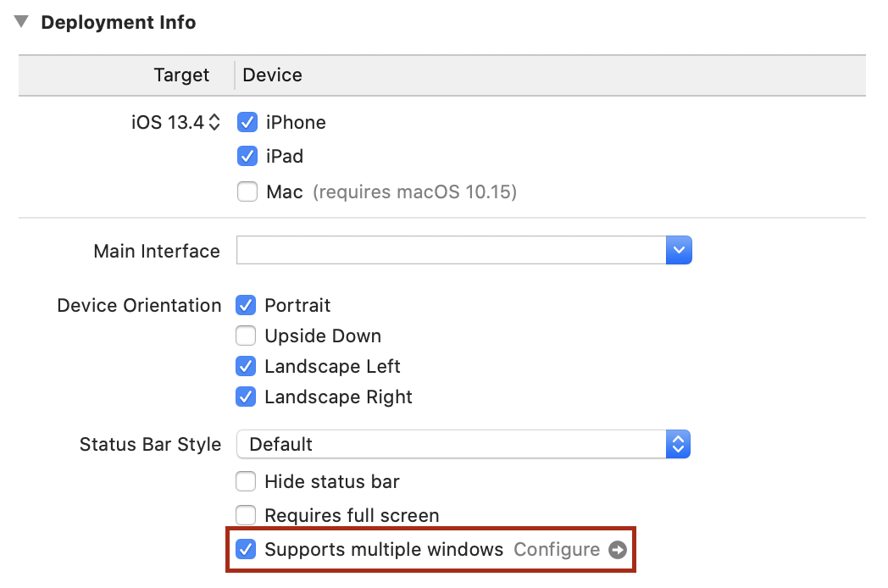888x588 pixels.
Task: Check the Hide status bar option
Action: pos(246,482)
